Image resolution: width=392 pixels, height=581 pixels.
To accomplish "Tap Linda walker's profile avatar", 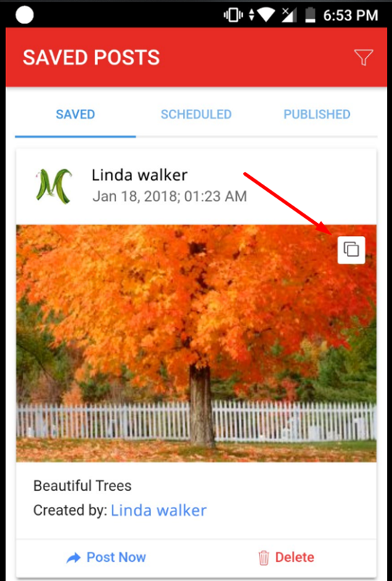I will click(54, 186).
